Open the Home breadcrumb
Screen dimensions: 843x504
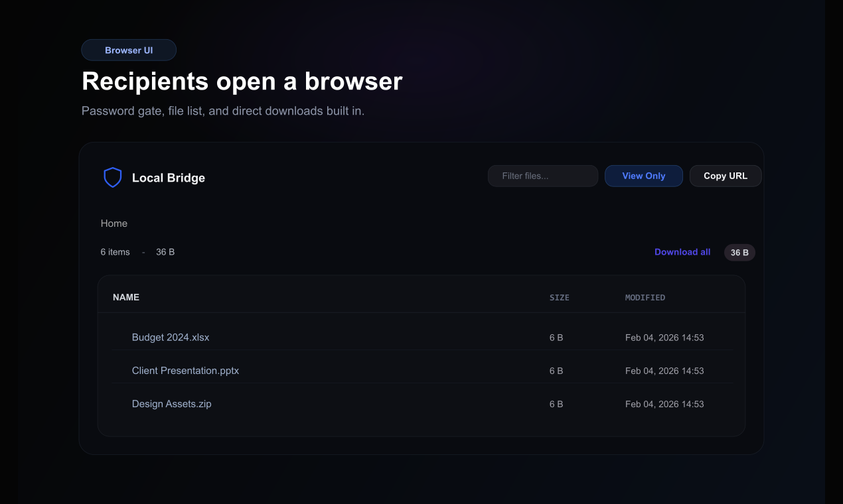tap(114, 223)
